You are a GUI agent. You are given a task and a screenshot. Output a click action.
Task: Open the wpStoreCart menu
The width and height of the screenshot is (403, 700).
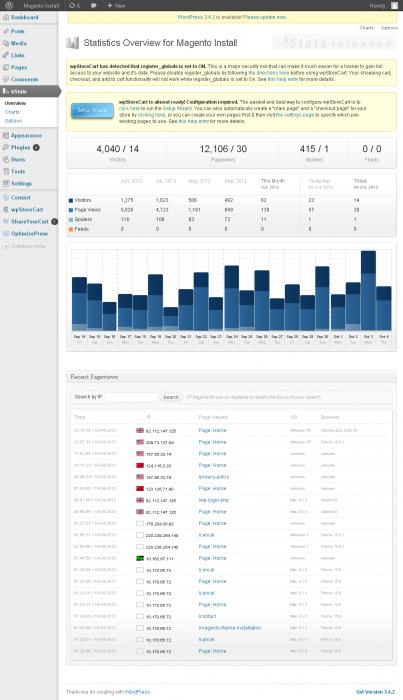tap(29, 209)
